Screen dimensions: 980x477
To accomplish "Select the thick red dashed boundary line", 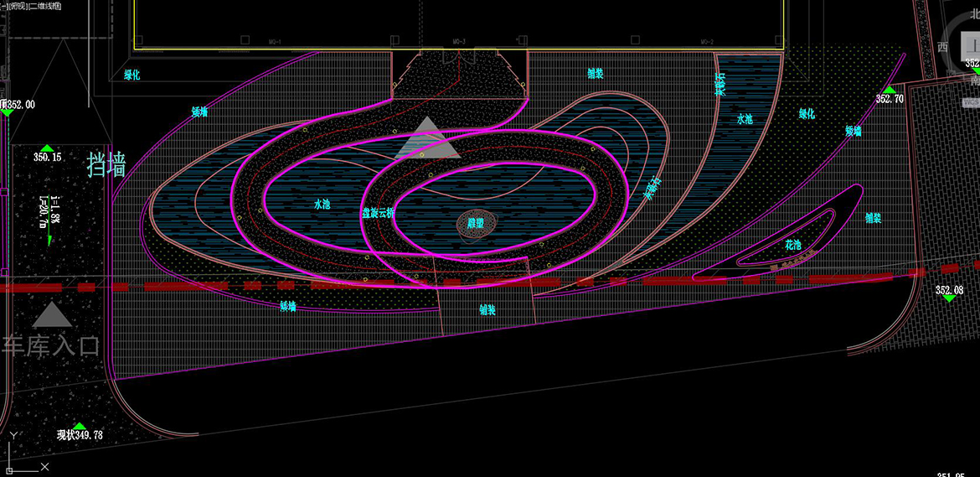I will 490,283.
